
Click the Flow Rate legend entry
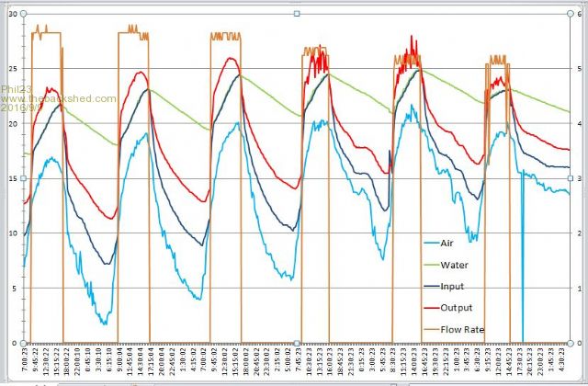462,328
